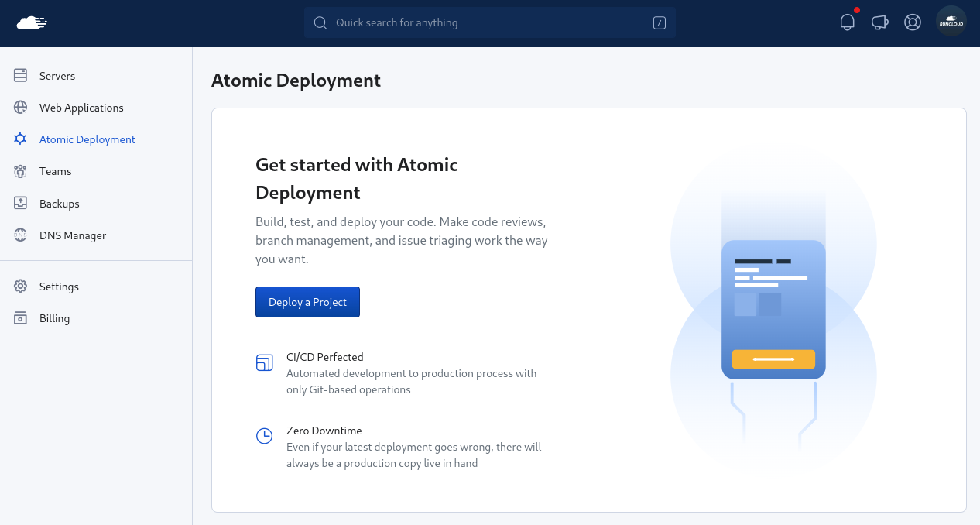The height and width of the screenshot is (525, 980).
Task: Click the RunCloud cloud logo
Action: (32, 23)
